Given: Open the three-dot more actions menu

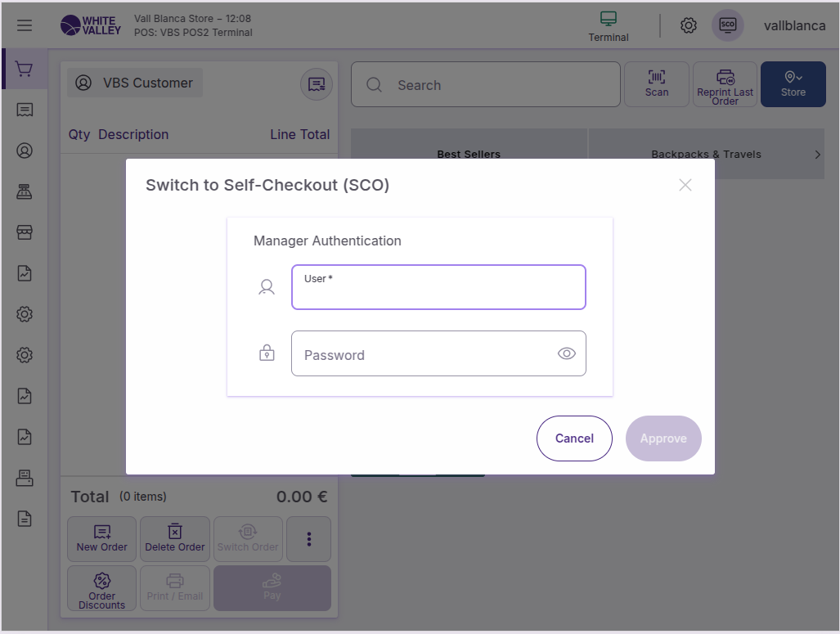Looking at the screenshot, I should tap(309, 538).
